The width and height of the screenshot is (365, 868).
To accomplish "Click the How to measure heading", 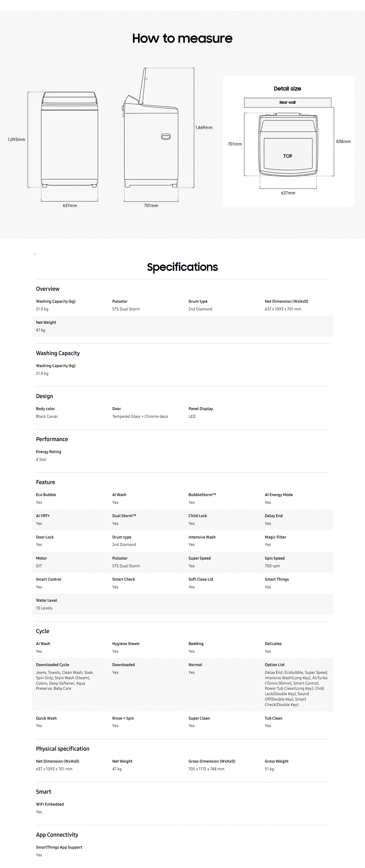I will [x=182, y=38].
